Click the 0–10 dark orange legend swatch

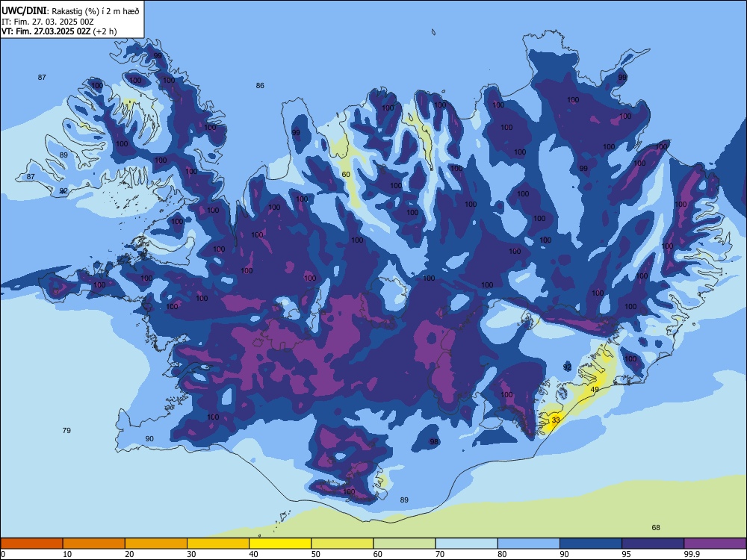[x=31, y=544]
